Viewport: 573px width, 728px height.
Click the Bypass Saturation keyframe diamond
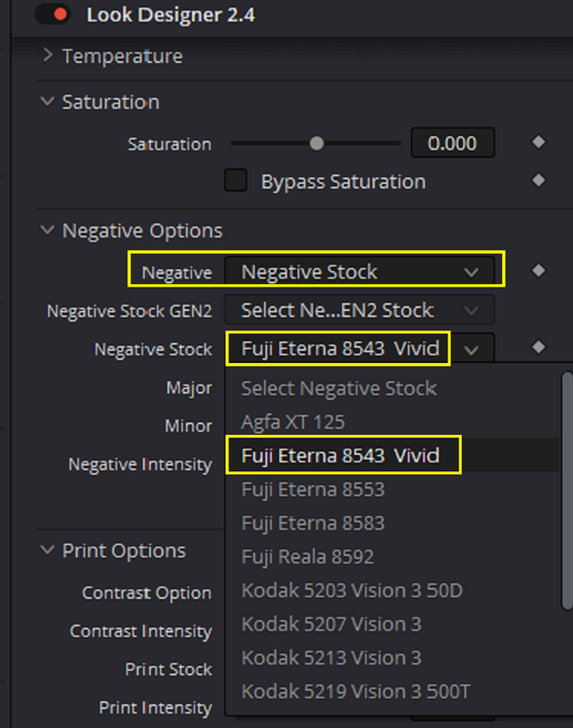coord(538,180)
